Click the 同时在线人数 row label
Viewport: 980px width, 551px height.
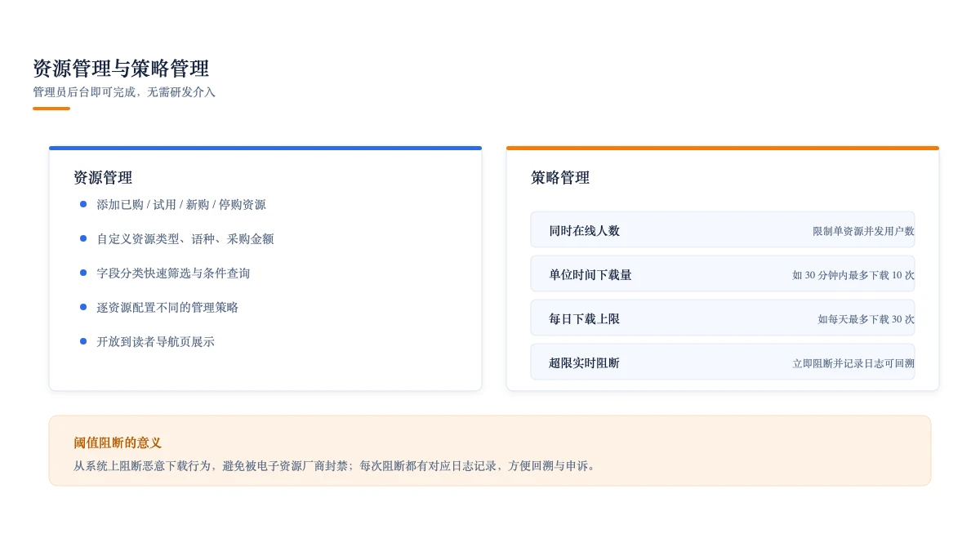[x=585, y=231]
